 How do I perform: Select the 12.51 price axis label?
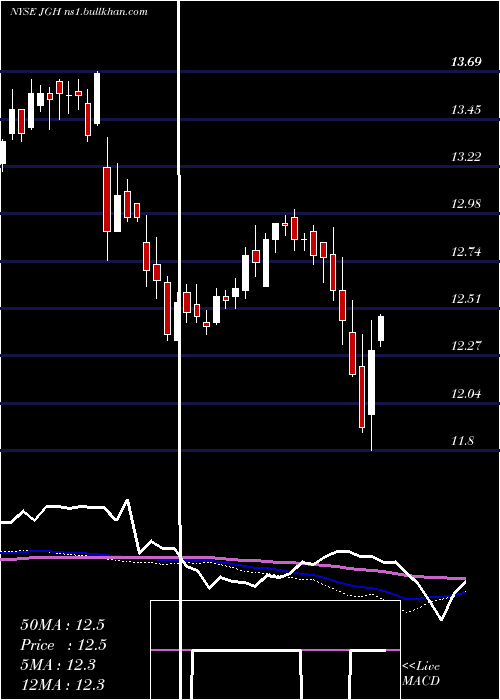(466, 299)
